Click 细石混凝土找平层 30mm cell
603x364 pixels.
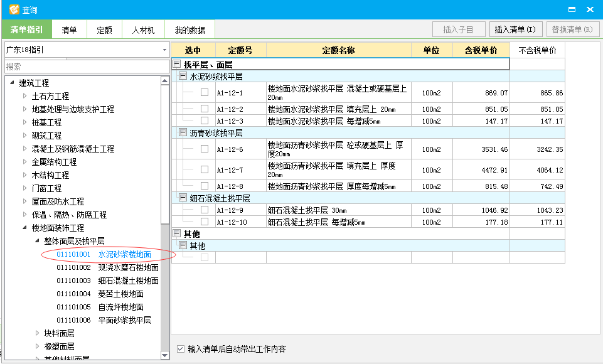pyautogui.click(x=339, y=210)
